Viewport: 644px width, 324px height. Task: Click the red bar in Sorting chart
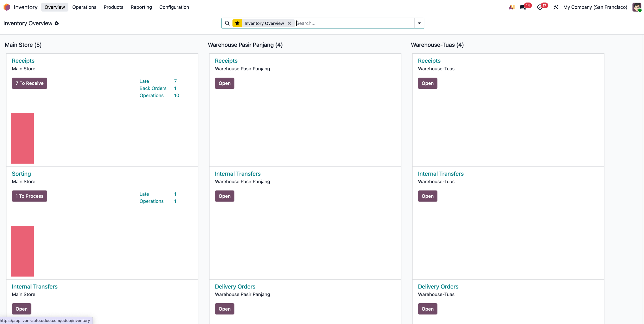[22, 251]
